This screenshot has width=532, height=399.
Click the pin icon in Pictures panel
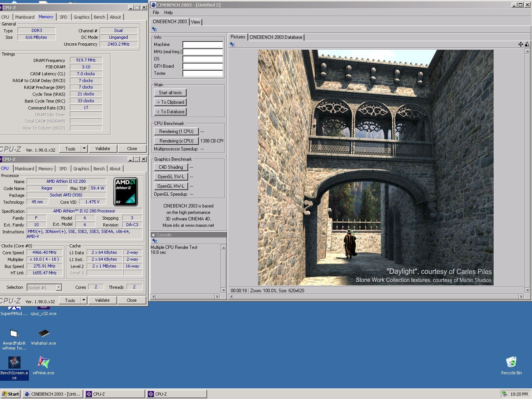point(232,44)
